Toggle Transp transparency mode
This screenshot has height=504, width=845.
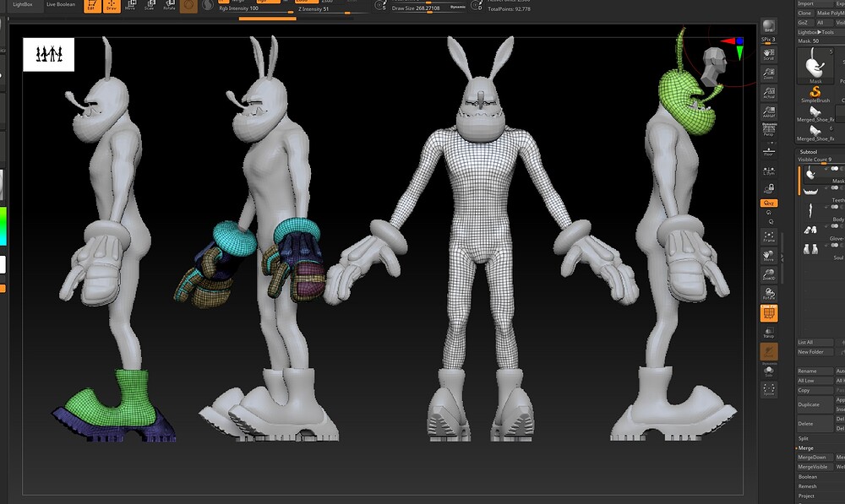tap(768, 333)
